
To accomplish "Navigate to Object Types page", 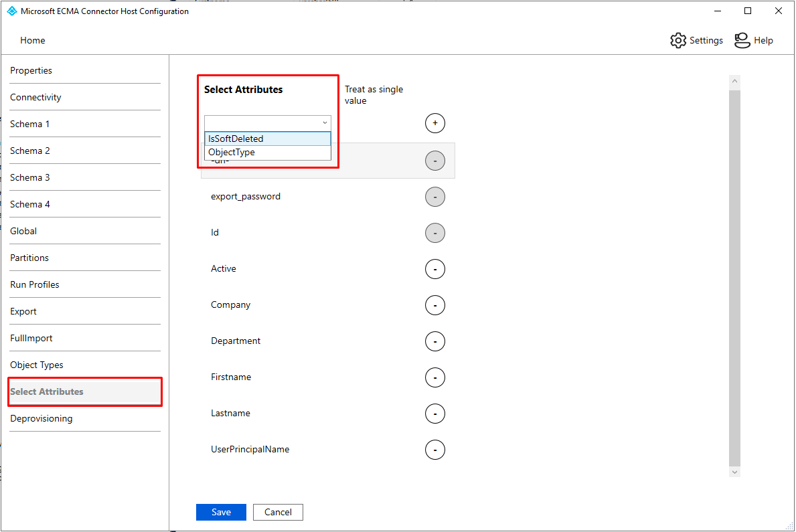I will point(37,365).
